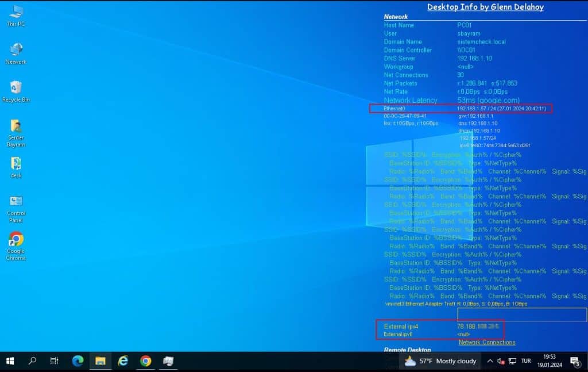588x372 pixels.
Task: Open Task View on the taskbar
Action: 55,361
